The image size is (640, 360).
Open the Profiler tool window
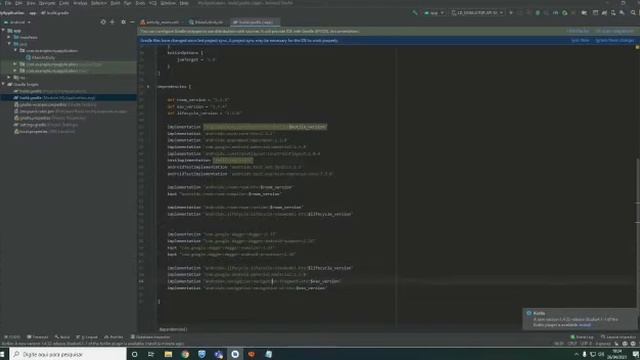coord(113,337)
